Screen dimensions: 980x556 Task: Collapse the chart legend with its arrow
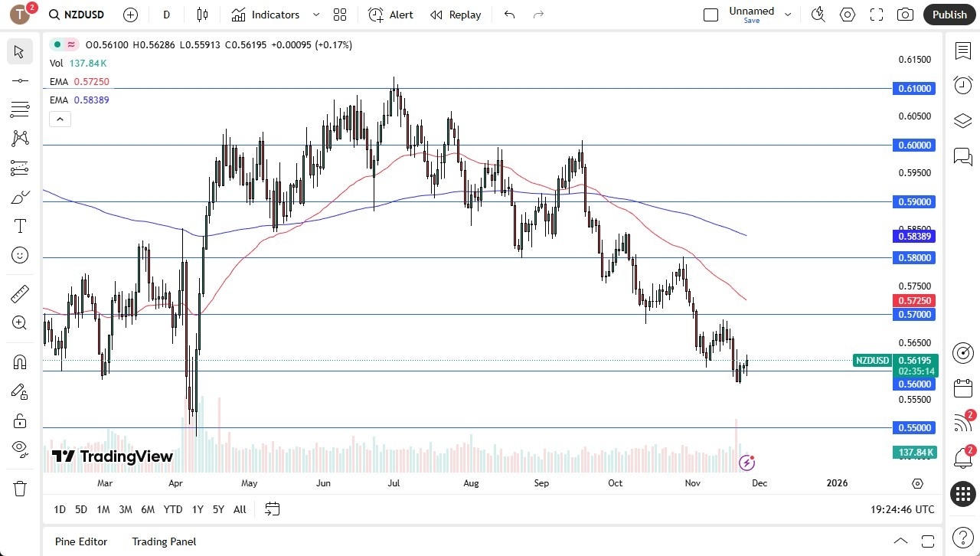(x=60, y=119)
